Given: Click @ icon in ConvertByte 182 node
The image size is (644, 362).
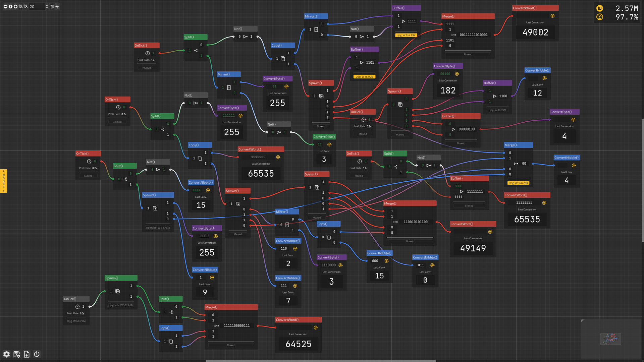Looking at the screenshot, I should coord(457,74).
